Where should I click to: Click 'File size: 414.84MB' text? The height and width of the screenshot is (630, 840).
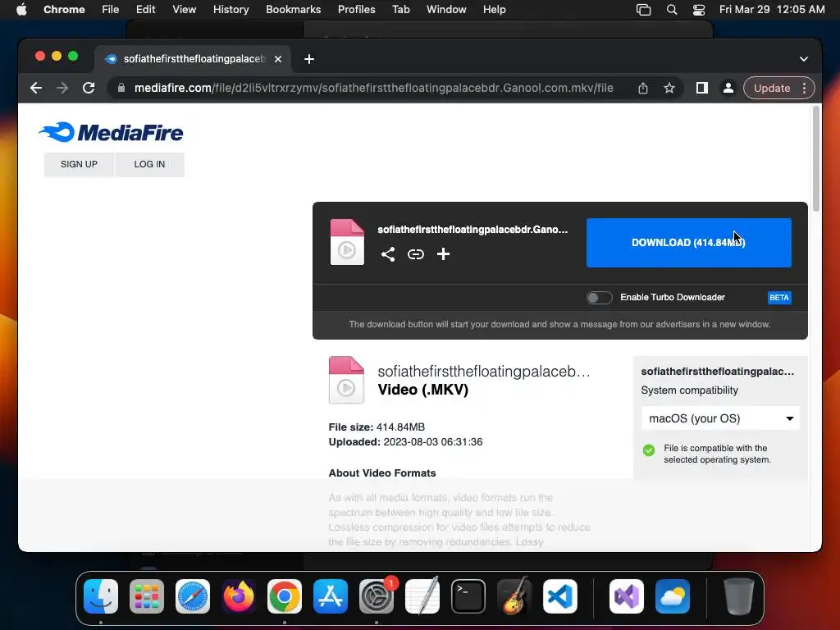point(377,427)
